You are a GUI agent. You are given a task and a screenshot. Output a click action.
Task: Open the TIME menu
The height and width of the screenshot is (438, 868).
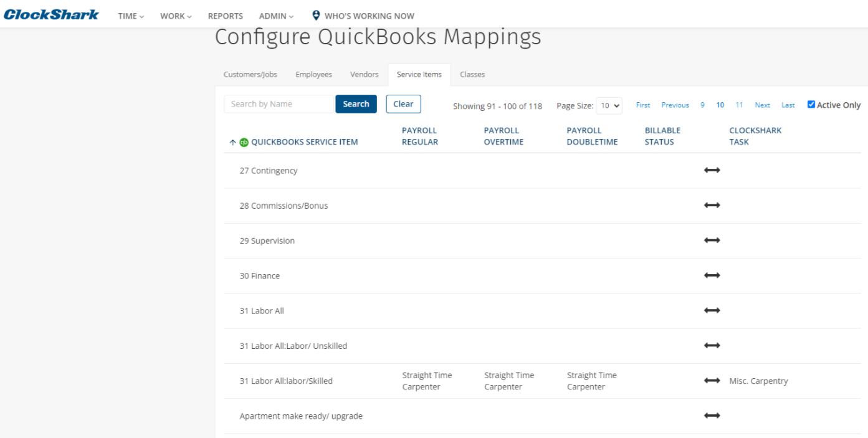(131, 16)
